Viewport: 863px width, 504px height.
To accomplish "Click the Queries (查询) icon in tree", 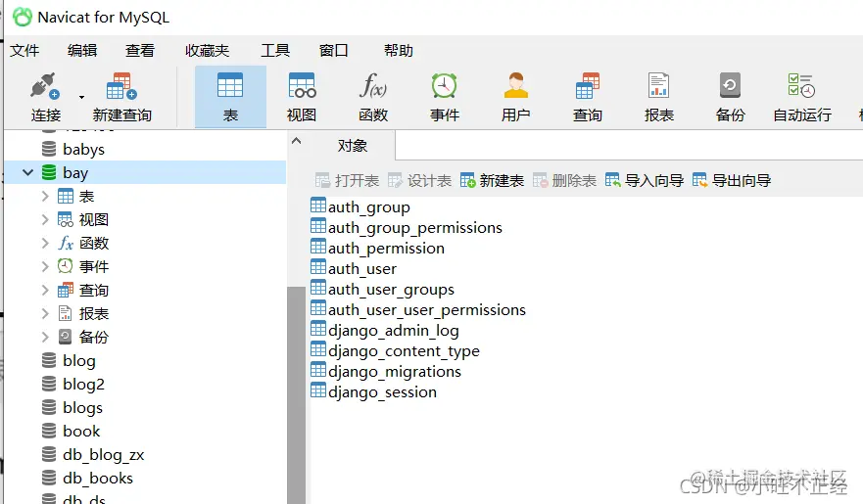I will [66, 291].
